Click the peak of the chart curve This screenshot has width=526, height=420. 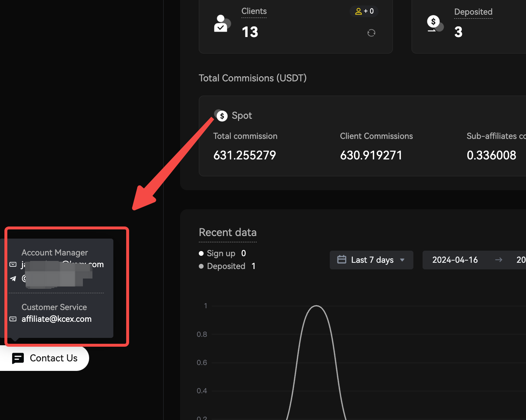tap(316, 306)
